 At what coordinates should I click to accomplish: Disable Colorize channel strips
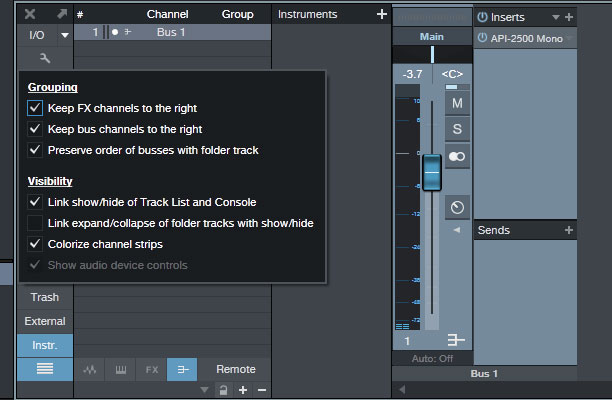pyautogui.click(x=35, y=244)
